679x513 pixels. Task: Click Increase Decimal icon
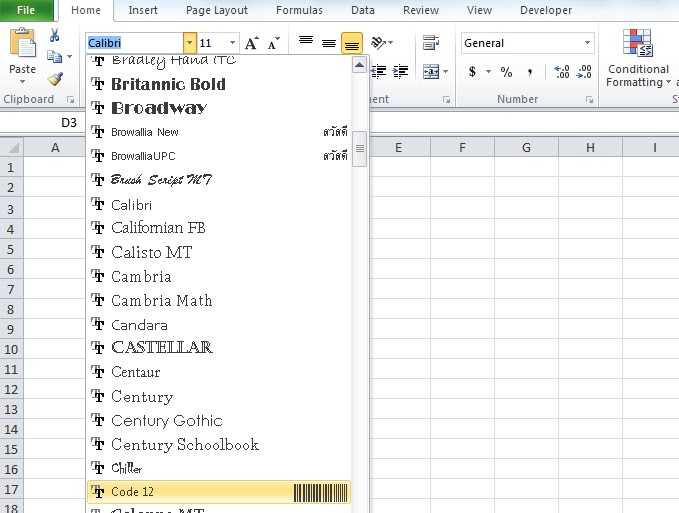(x=562, y=71)
